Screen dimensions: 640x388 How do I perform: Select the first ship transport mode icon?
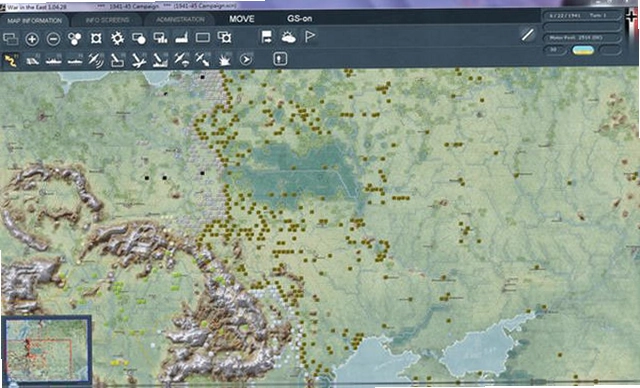click(53, 60)
